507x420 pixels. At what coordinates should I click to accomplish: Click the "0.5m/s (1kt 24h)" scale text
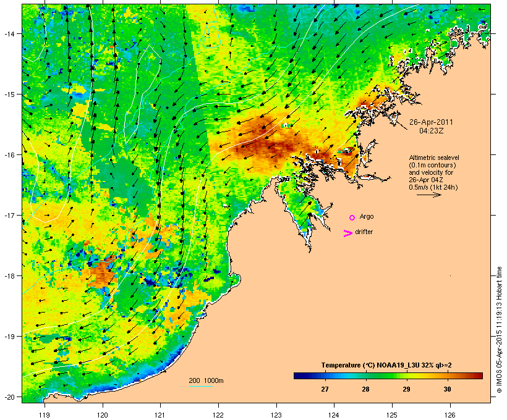[433, 187]
